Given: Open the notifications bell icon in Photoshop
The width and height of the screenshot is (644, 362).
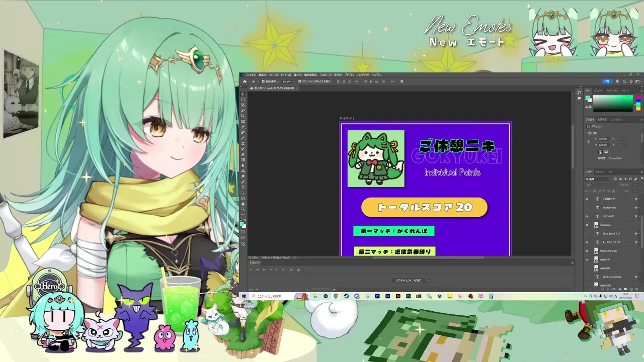Looking at the screenshot, I should [617, 81].
